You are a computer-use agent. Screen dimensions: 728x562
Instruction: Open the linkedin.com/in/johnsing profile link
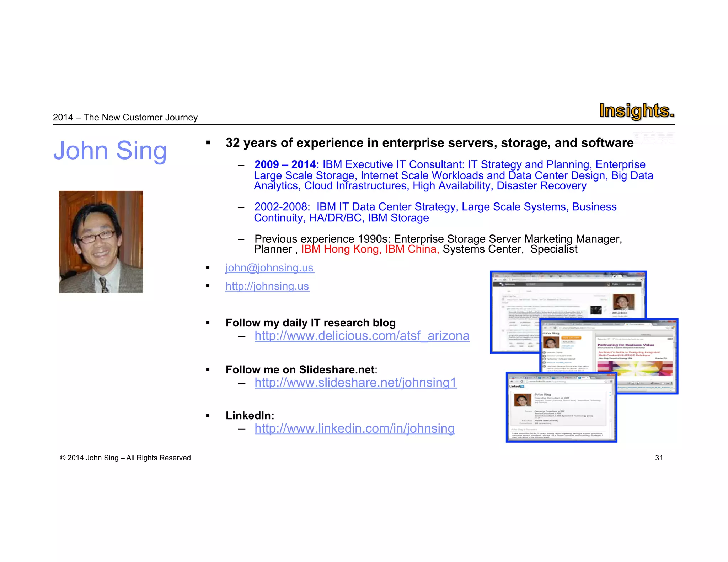tap(354, 428)
